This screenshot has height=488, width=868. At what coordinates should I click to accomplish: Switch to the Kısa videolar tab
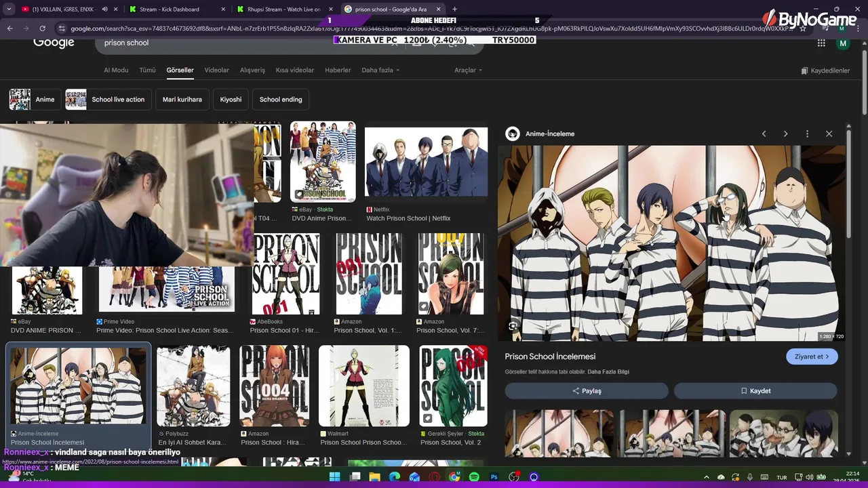[x=295, y=70]
